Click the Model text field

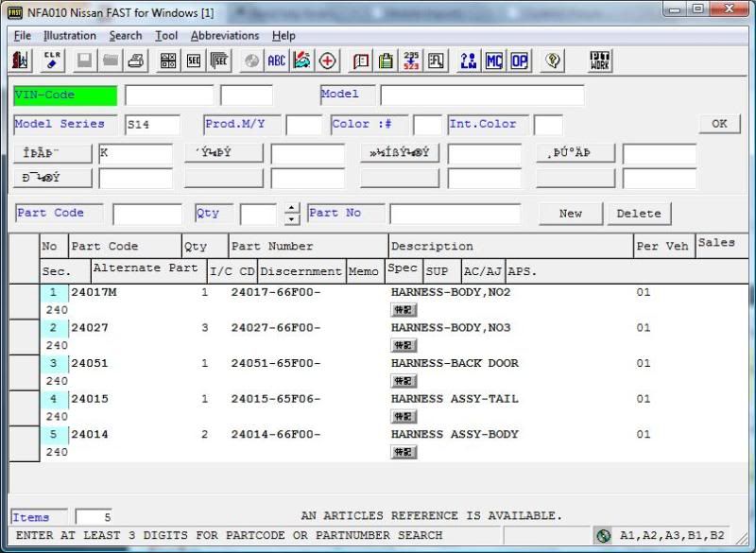(482, 95)
